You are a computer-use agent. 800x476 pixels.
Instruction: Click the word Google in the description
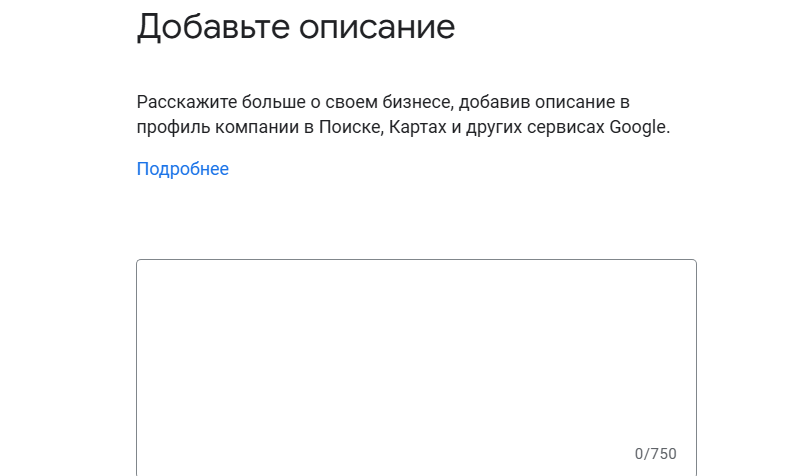[x=637, y=128]
